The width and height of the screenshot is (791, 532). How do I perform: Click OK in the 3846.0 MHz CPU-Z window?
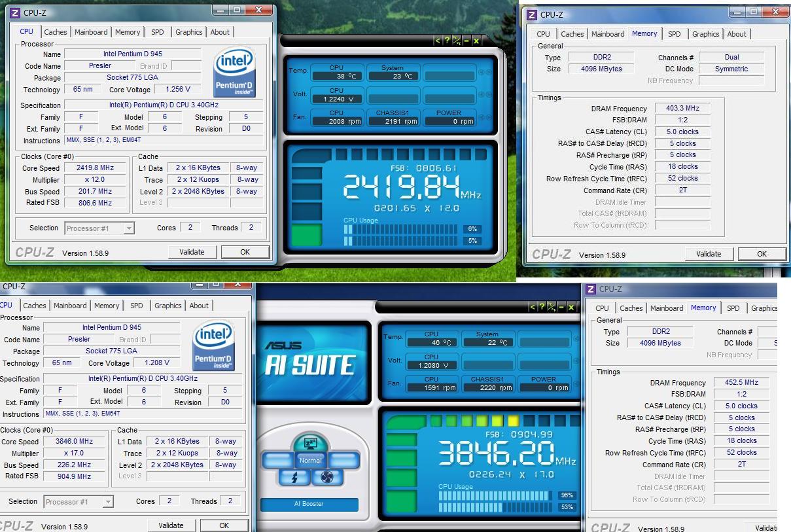(x=224, y=525)
